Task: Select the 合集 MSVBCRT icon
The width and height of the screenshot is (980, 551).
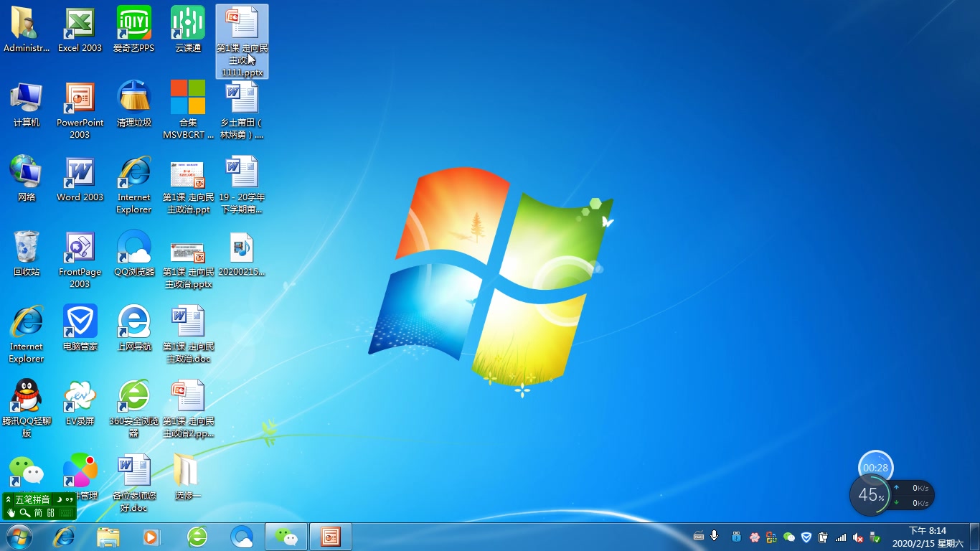Action: coord(188,110)
